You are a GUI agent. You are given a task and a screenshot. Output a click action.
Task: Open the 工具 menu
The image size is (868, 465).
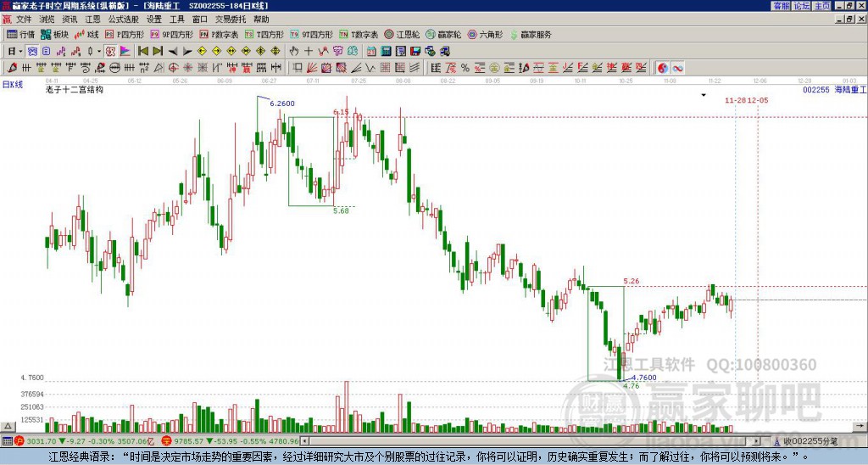click(x=176, y=20)
